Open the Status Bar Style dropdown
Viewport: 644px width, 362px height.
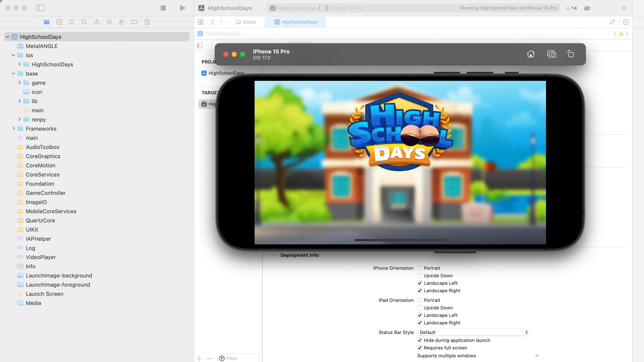pos(473,333)
